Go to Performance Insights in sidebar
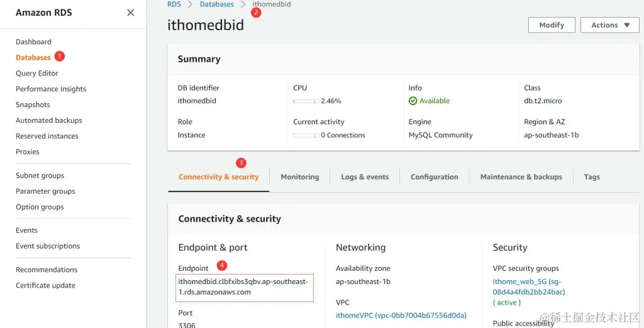 (x=51, y=89)
